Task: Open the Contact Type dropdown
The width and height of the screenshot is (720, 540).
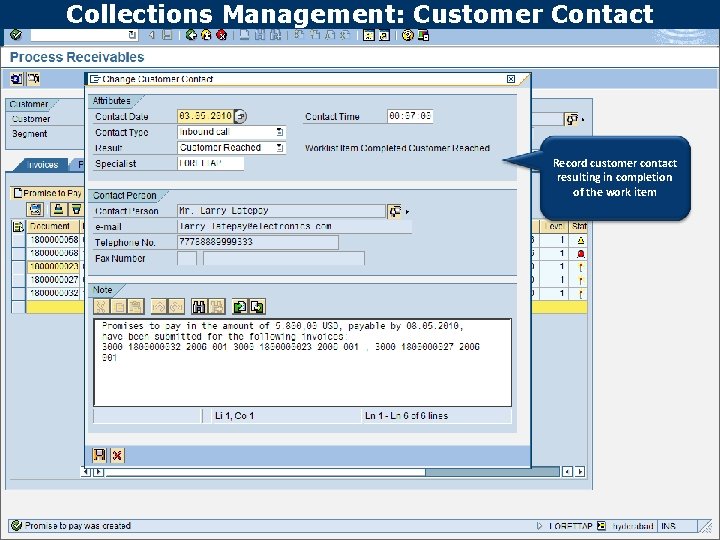Action: [x=280, y=132]
